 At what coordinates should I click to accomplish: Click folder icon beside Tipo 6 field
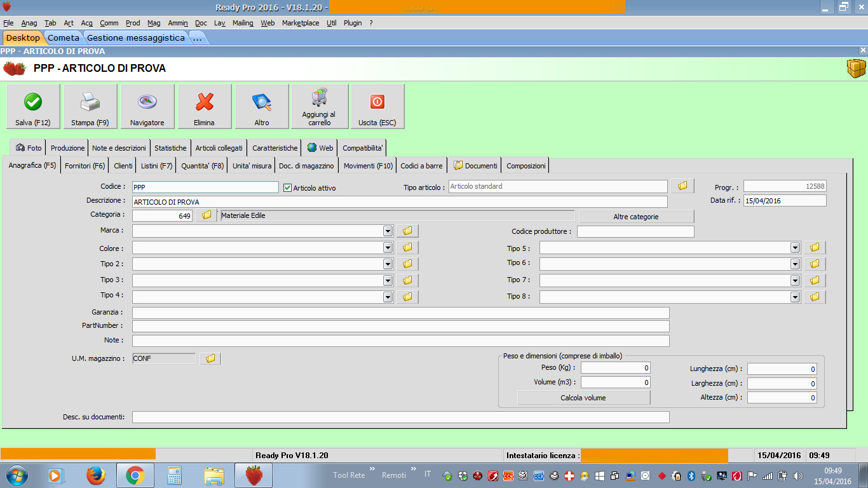click(815, 264)
